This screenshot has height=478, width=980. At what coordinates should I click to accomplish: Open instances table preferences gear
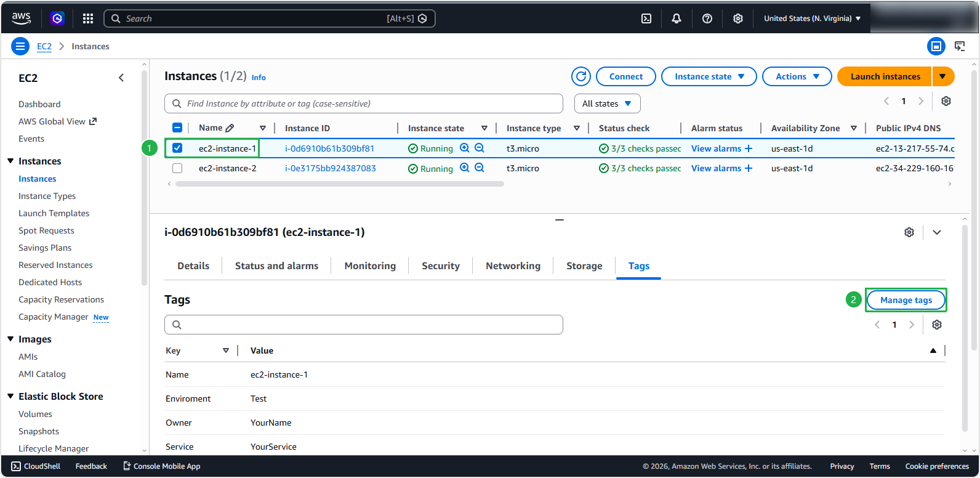(x=946, y=101)
